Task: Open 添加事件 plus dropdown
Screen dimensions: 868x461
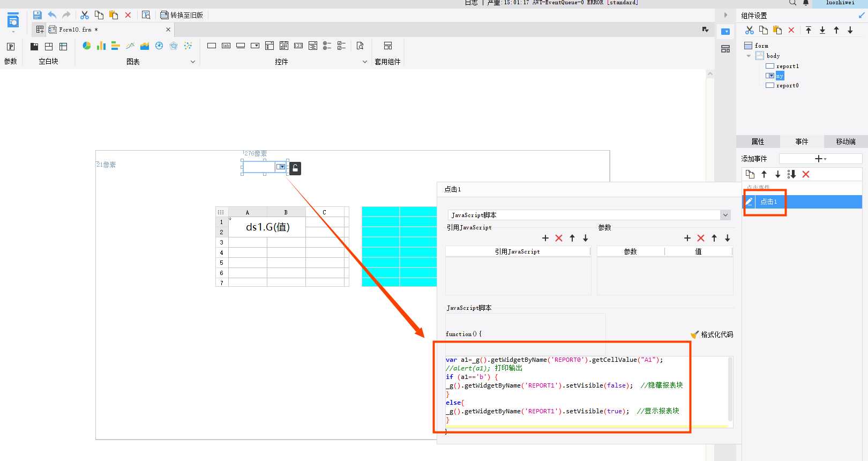Action: click(820, 159)
